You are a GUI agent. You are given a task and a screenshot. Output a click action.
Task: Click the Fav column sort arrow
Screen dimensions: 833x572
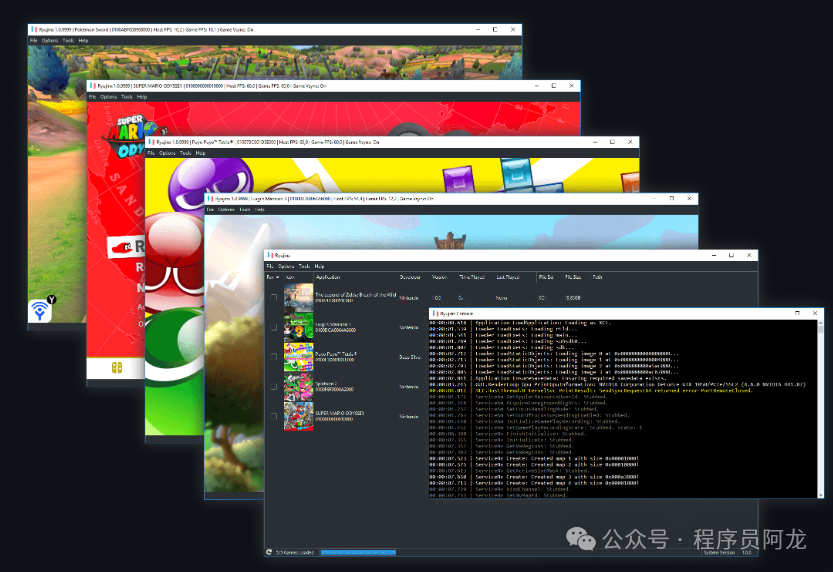click(277, 277)
